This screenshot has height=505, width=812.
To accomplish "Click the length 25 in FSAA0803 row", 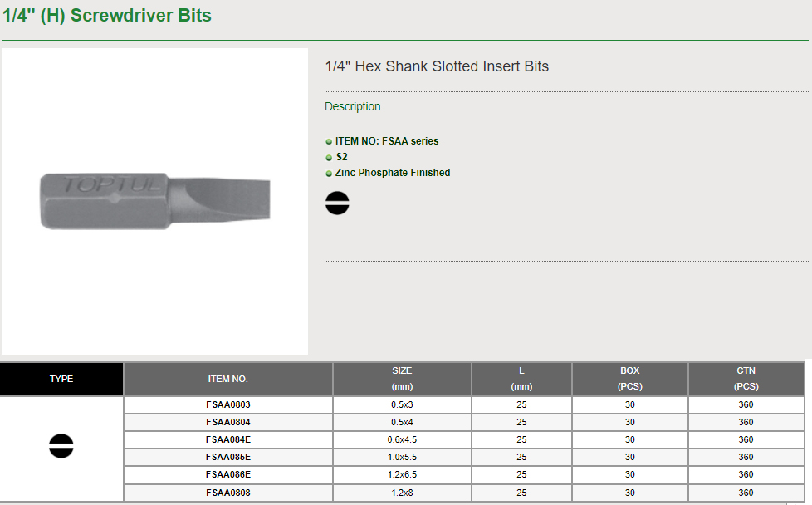I will click(x=521, y=405).
